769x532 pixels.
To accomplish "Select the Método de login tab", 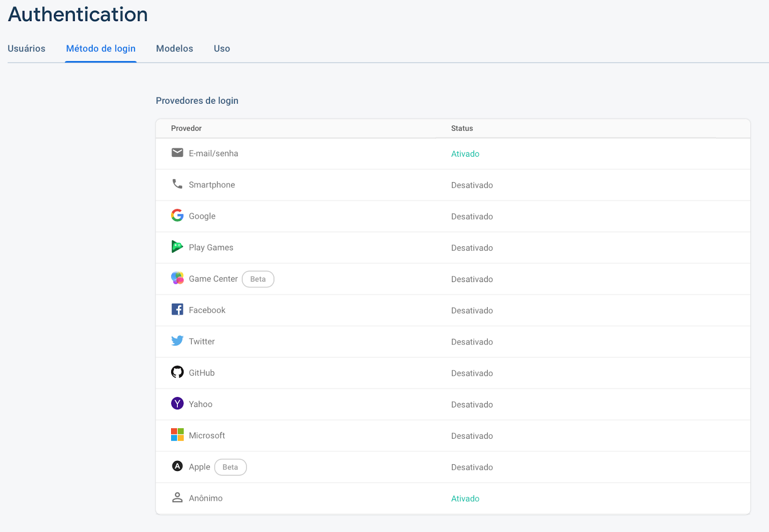I will click(101, 49).
